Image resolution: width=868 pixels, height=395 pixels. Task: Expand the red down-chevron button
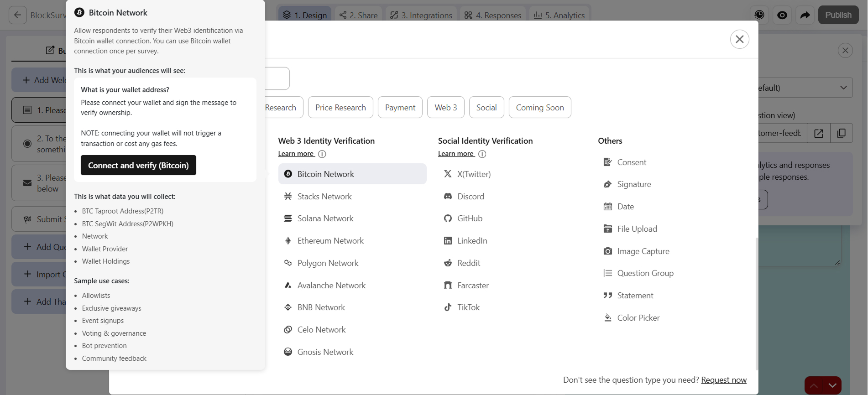point(832,385)
